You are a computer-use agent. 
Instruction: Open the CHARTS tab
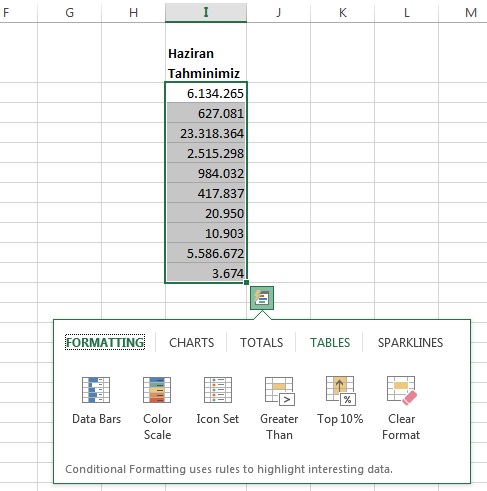[191, 342]
